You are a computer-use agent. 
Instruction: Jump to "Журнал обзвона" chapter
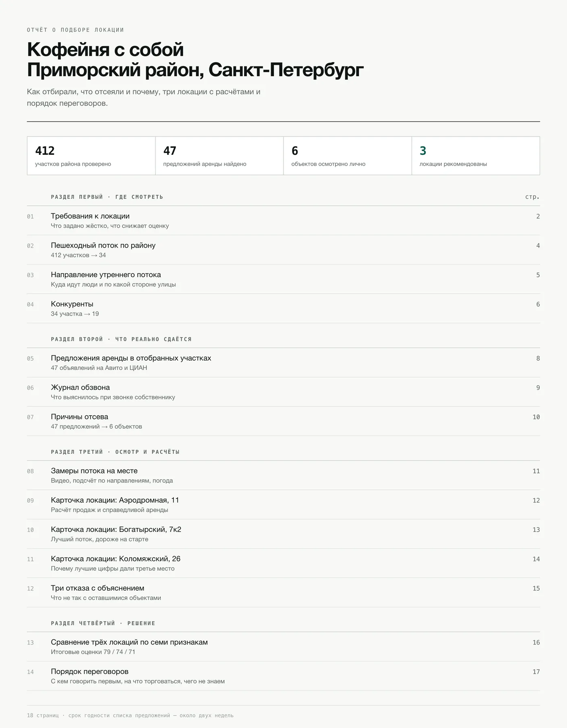pyautogui.click(x=283, y=392)
